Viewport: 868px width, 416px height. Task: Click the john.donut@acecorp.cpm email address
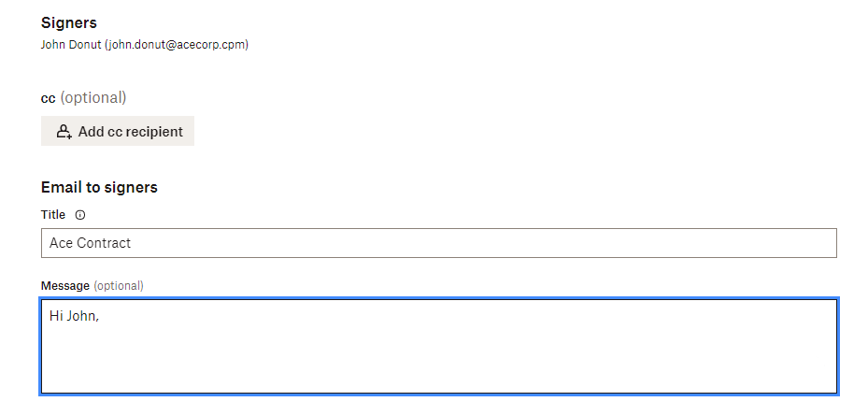[177, 44]
